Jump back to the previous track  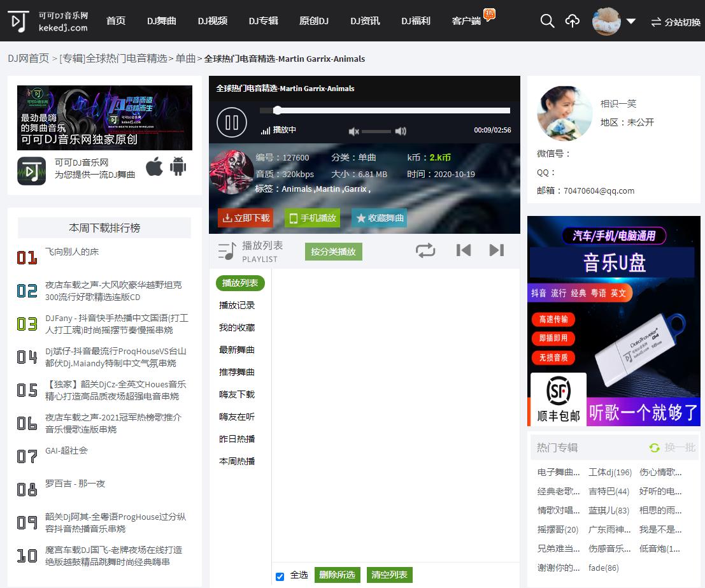(x=464, y=250)
